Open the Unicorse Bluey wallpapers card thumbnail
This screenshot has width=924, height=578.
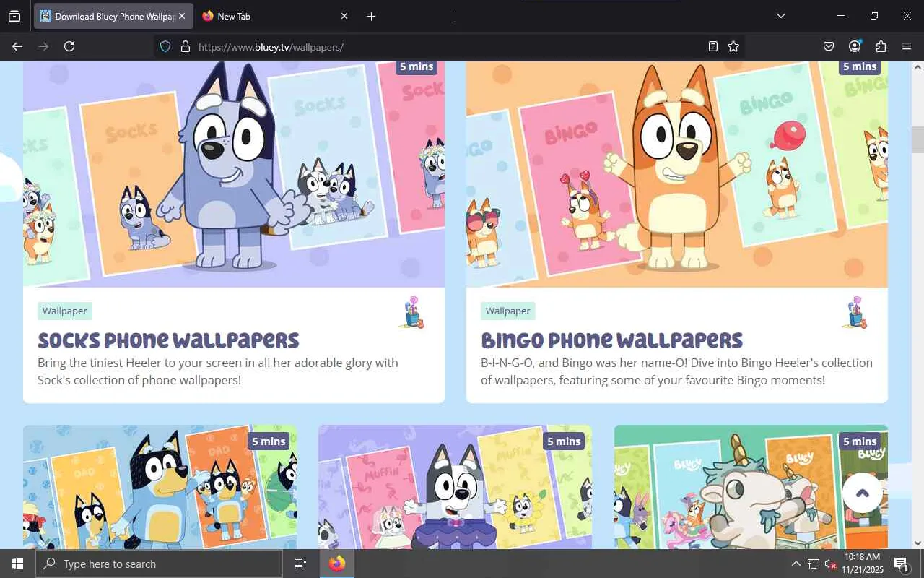click(x=751, y=487)
